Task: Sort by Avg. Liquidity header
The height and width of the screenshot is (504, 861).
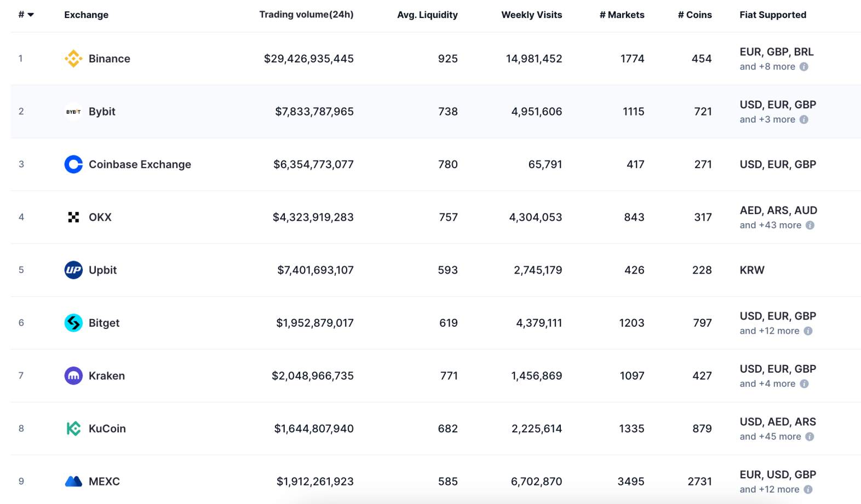Action: point(427,15)
